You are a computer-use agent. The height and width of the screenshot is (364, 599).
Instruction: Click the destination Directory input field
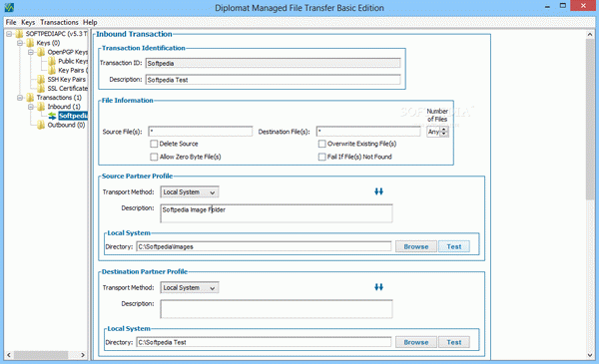[x=264, y=343]
